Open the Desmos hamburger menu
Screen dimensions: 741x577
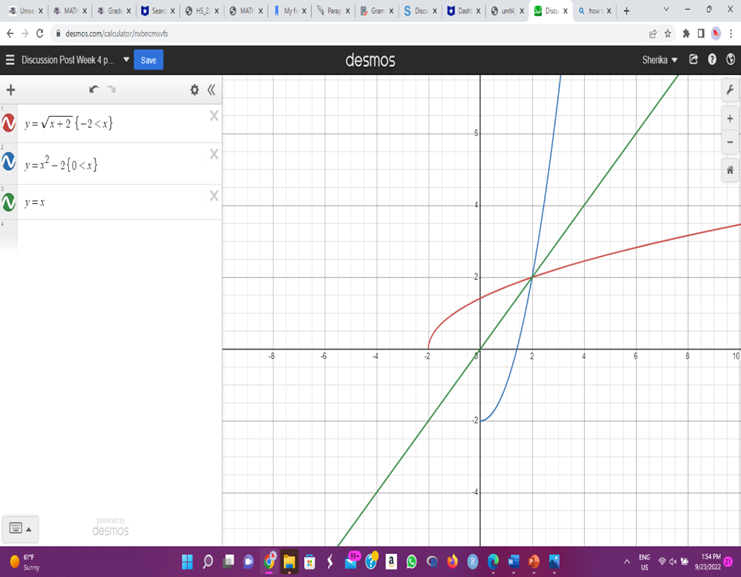pos(10,60)
